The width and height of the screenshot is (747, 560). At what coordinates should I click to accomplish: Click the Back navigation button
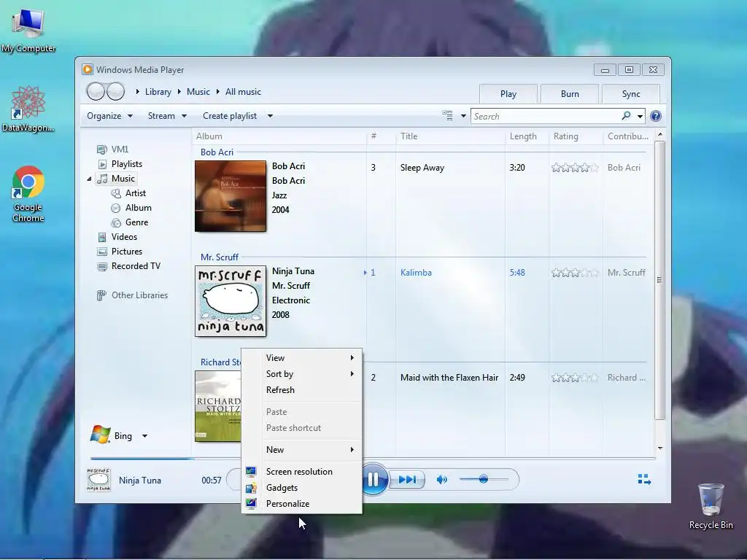pos(96,91)
